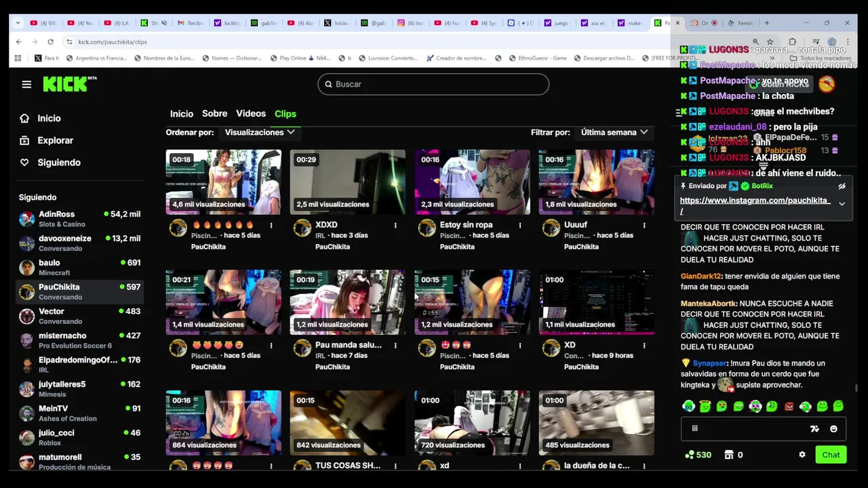Image resolution: width=868 pixels, height=488 pixels.
Task: Open the browser extensions puzzle icon
Action: (792, 41)
